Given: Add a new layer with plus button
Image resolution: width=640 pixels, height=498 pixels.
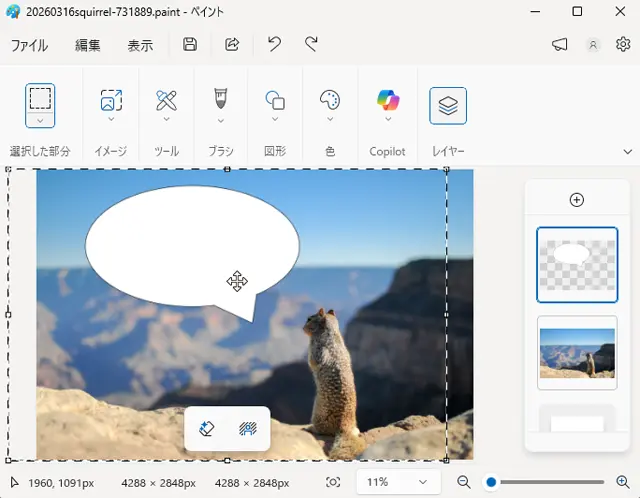Looking at the screenshot, I should click(x=576, y=199).
